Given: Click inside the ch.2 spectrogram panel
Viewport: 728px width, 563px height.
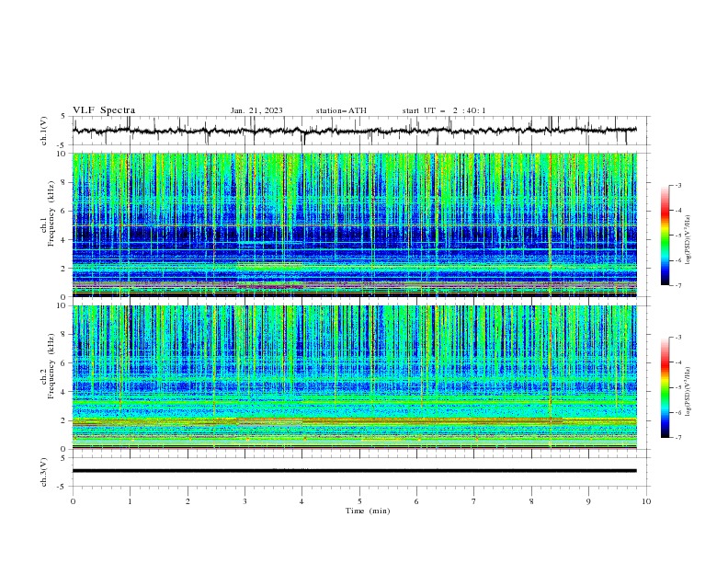Looking at the screenshot, I should 354,377.
